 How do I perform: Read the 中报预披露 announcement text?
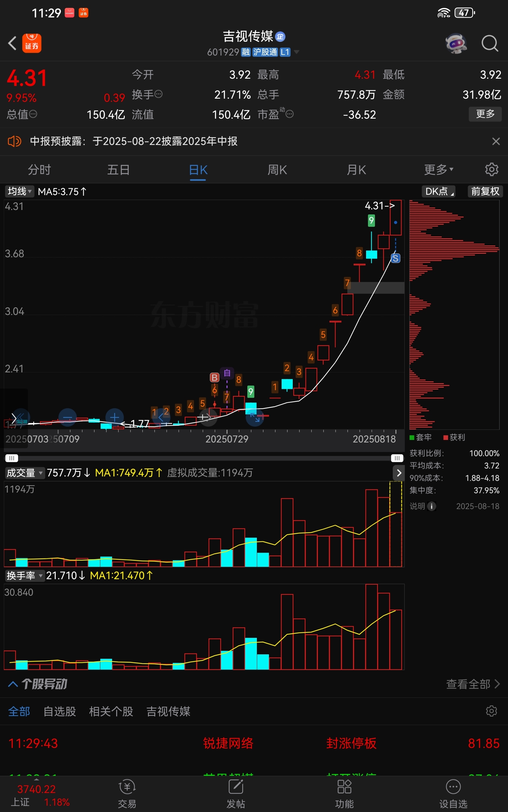click(134, 141)
